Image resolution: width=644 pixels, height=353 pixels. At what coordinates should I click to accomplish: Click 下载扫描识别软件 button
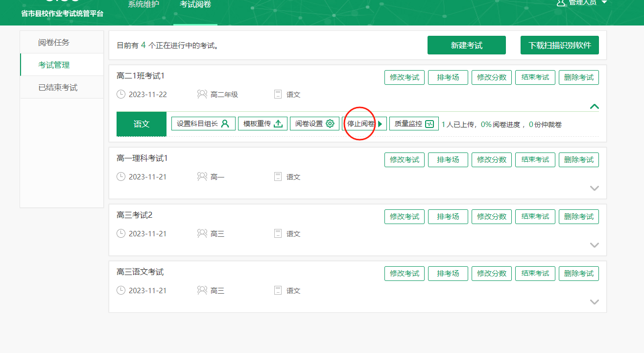(x=559, y=46)
